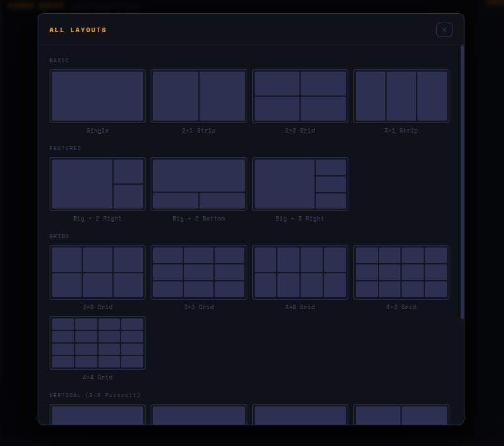This screenshot has width=504, height=446.
Task: Select the 3×3 Grid layout
Action: [x=199, y=272]
